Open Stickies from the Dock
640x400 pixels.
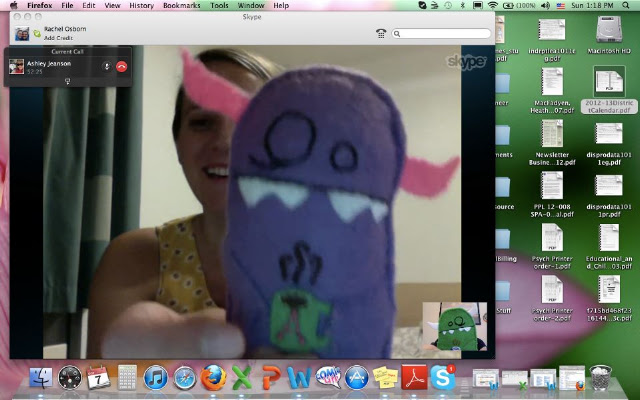[385, 378]
